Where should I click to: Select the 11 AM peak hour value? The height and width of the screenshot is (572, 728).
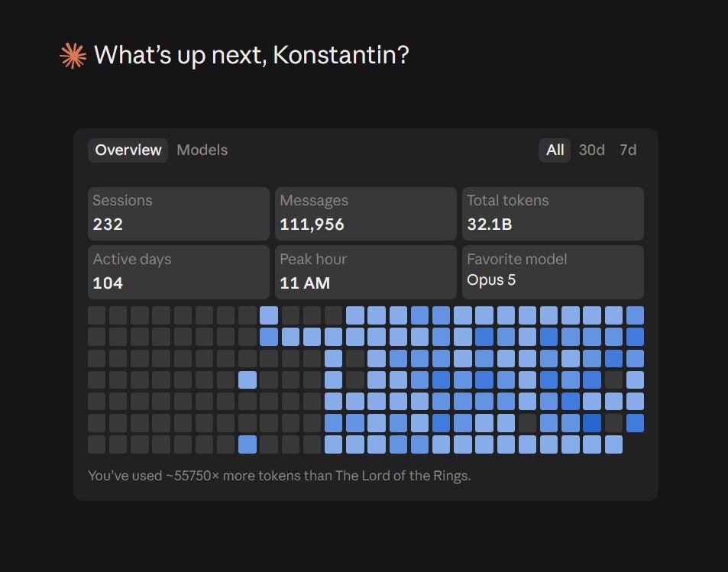pos(305,283)
